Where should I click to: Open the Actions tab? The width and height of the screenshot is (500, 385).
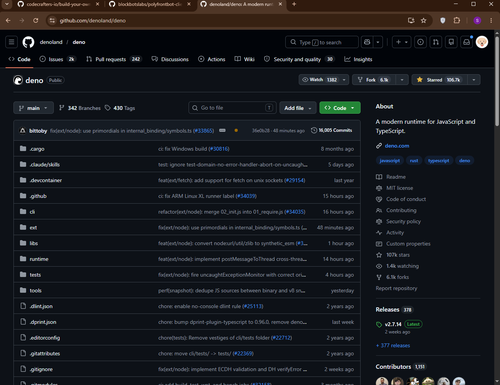coord(212,59)
